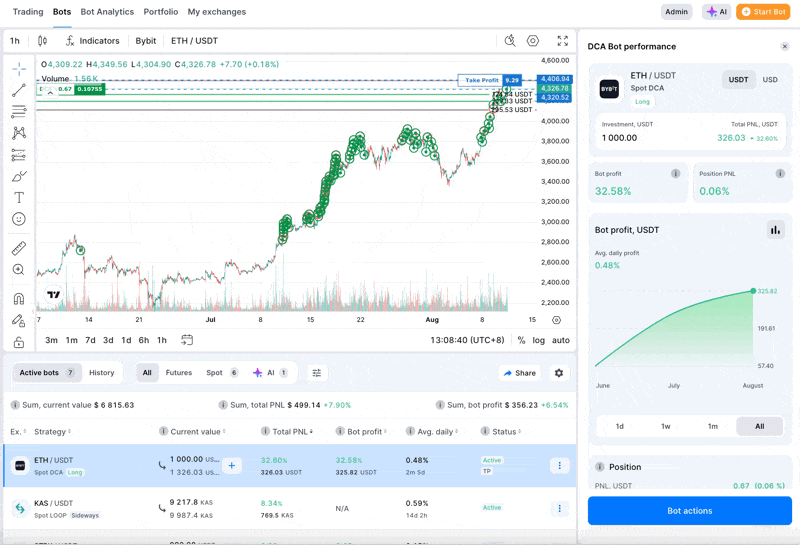Select the crosshair cursor tool

pos(19,69)
